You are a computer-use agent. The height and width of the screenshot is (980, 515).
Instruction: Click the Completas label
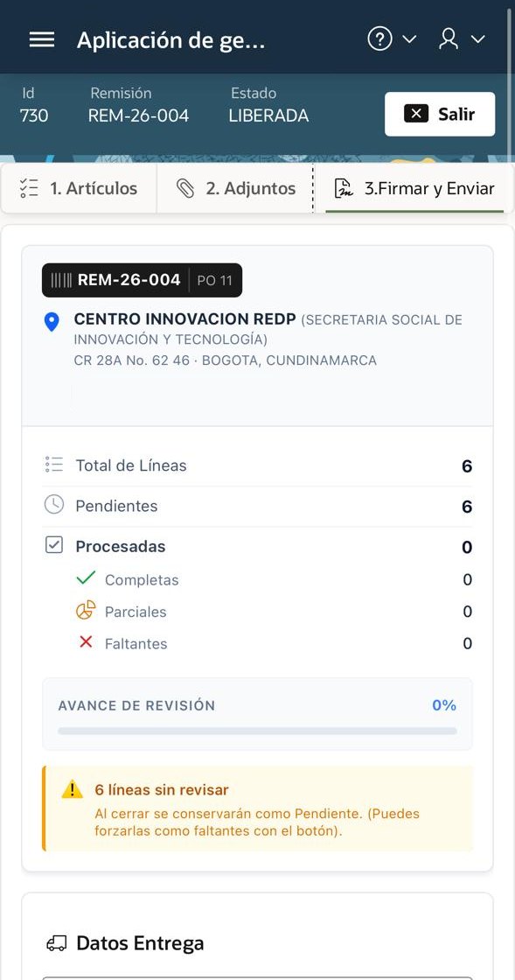pyautogui.click(x=142, y=580)
